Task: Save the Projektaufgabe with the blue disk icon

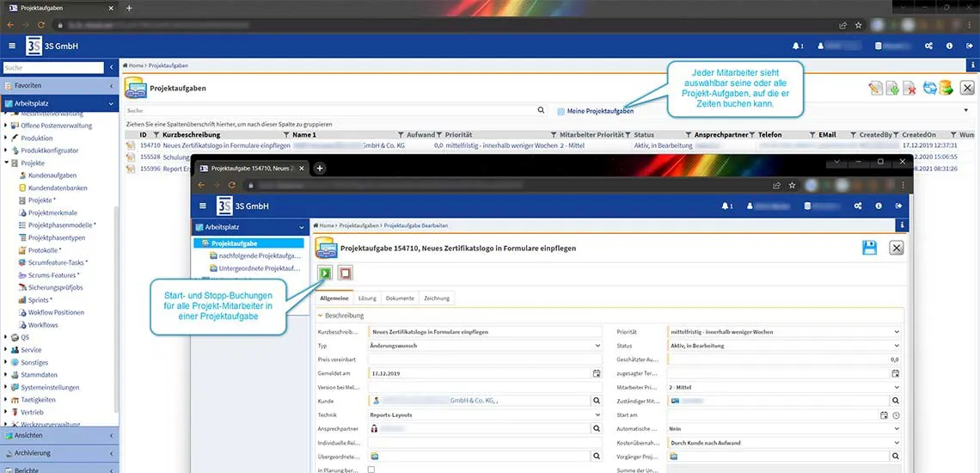Action: [869, 248]
